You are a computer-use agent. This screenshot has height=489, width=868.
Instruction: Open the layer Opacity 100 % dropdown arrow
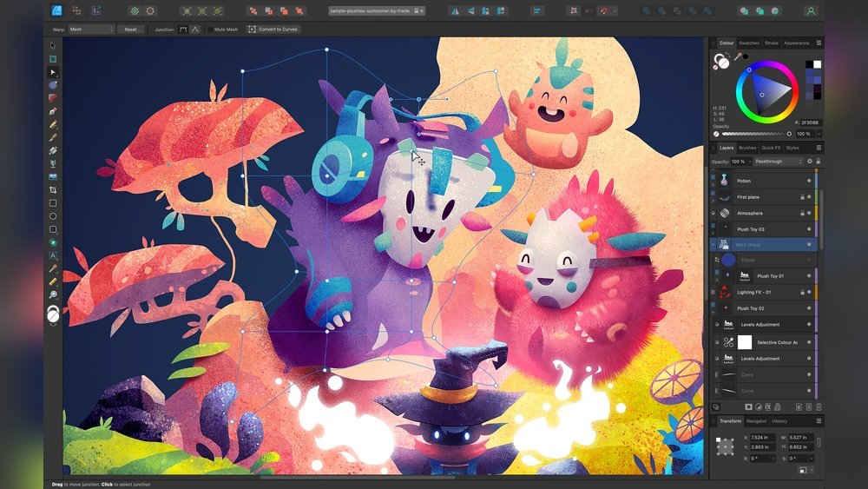click(x=750, y=162)
